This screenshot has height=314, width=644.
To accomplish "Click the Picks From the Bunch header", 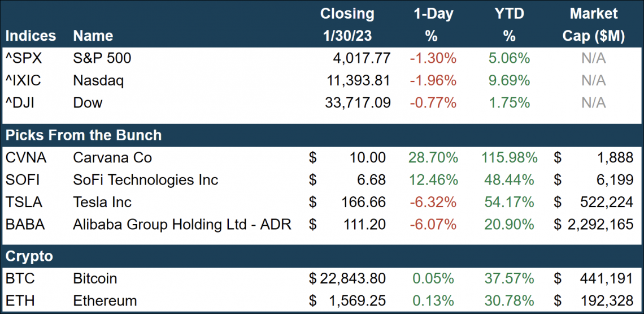I will pyautogui.click(x=84, y=136).
